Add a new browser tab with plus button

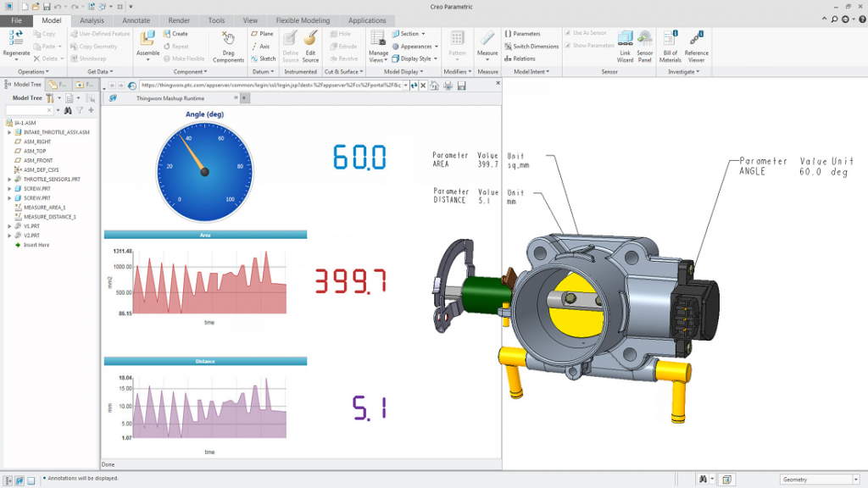pos(244,98)
